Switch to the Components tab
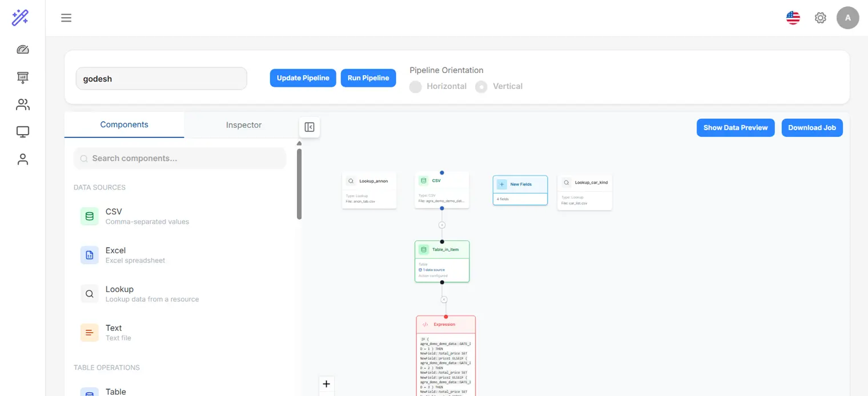This screenshot has width=868, height=396. click(124, 124)
